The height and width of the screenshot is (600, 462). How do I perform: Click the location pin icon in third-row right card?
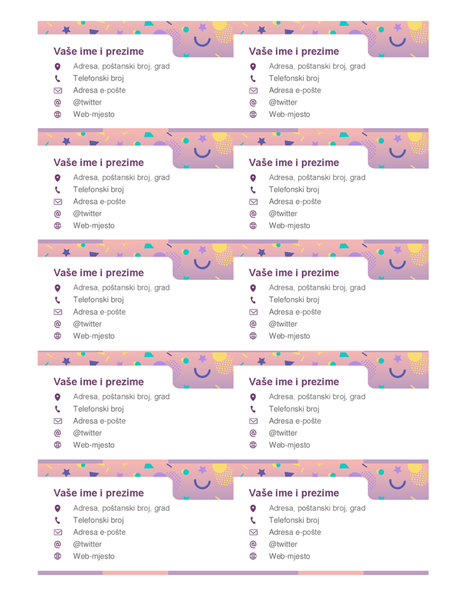click(x=253, y=288)
